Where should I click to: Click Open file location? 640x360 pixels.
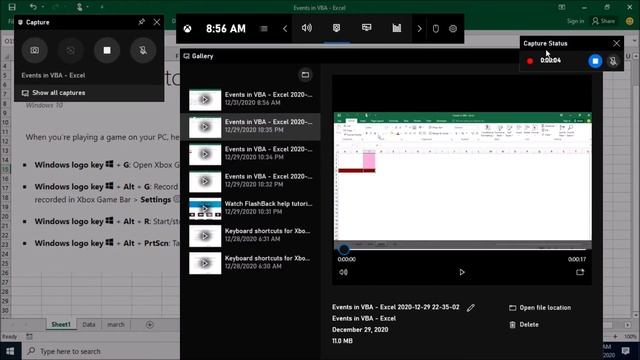click(540, 308)
